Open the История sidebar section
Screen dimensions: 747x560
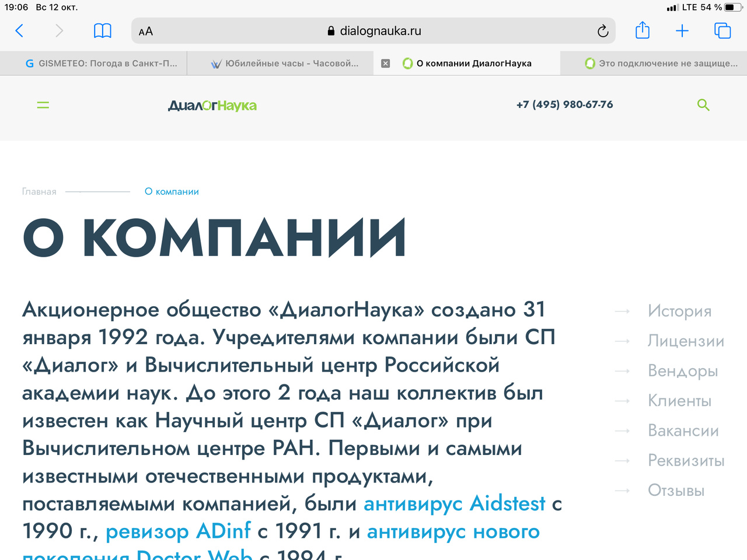pos(679,311)
